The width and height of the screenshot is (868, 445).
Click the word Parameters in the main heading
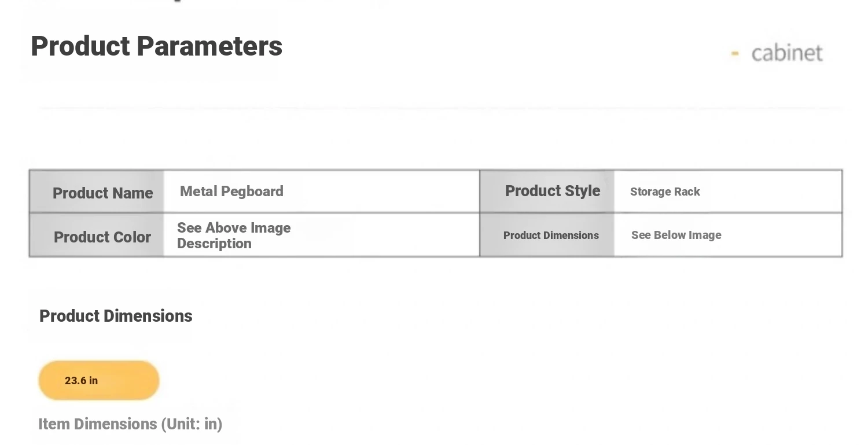(x=209, y=46)
